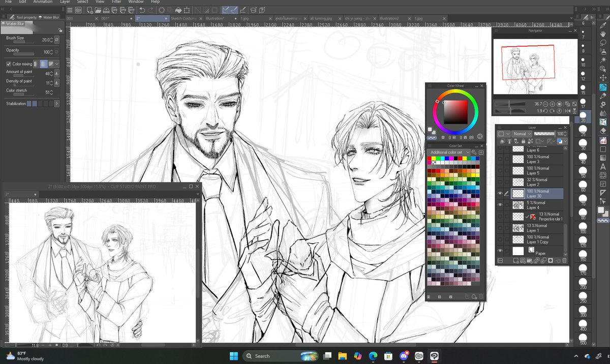
Task: Open the Window menu
Action: (x=136, y=2)
